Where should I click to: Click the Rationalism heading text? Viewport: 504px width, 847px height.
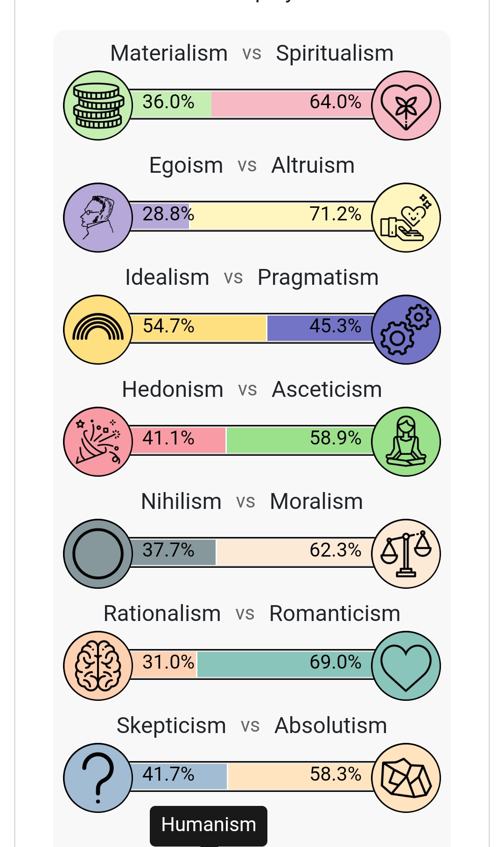(162, 614)
